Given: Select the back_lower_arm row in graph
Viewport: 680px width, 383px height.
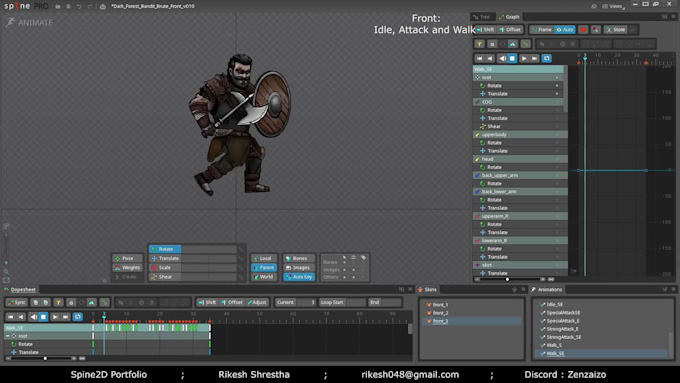Looking at the screenshot, I should pos(520,192).
